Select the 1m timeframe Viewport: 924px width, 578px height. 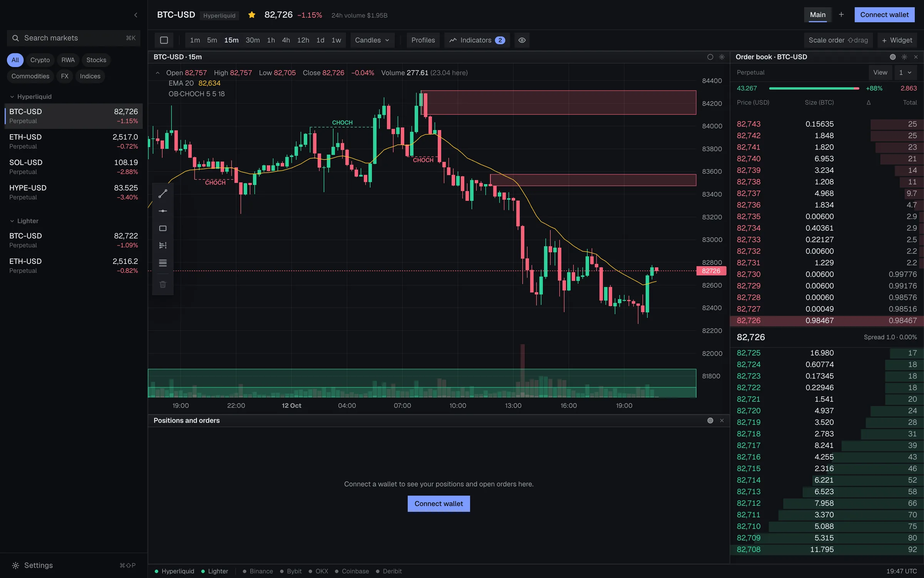click(195, 40)
